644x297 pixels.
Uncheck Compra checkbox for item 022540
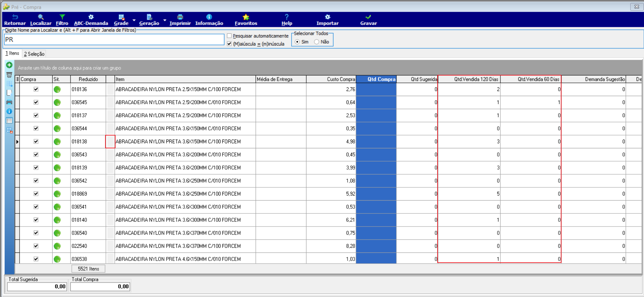click(x=36, y=246)
